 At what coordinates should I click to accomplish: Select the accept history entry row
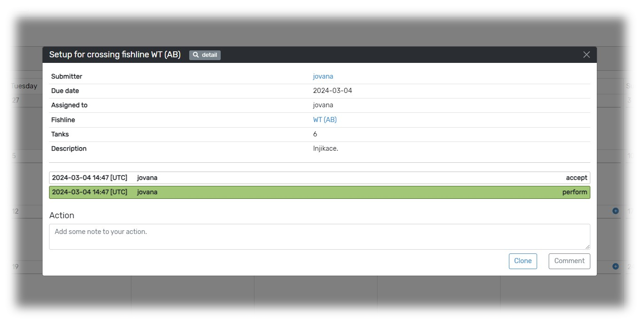point(319,178)
